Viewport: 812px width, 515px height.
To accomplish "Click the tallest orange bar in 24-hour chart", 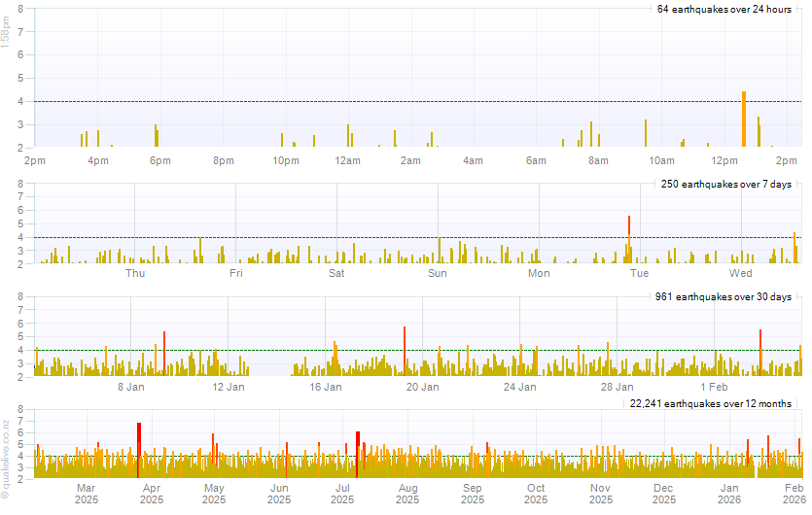I will 744,120.
